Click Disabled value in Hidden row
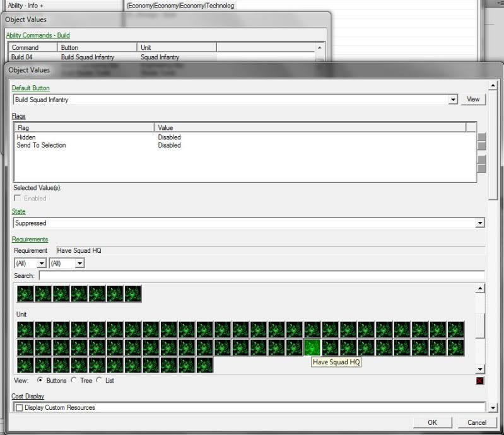Screen dimensions: 504x435 tap(170, 137)
